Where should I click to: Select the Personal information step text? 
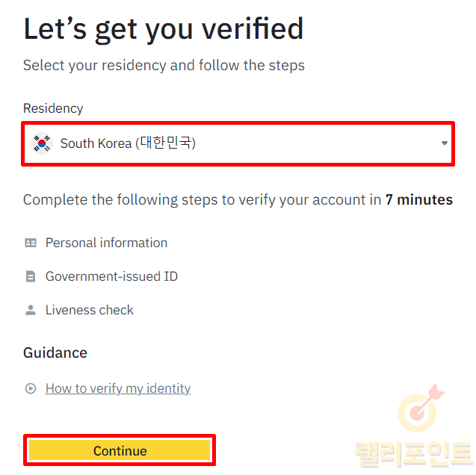(x=106, y=243)
